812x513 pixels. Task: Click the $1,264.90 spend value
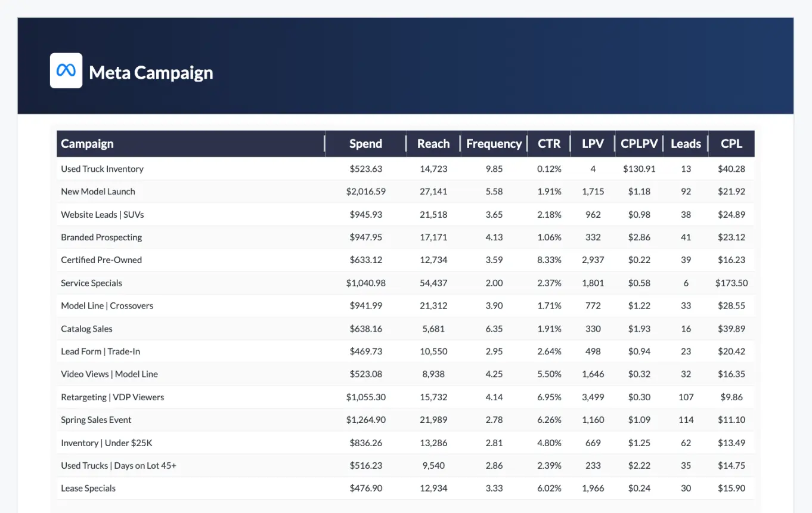point(365,420)
